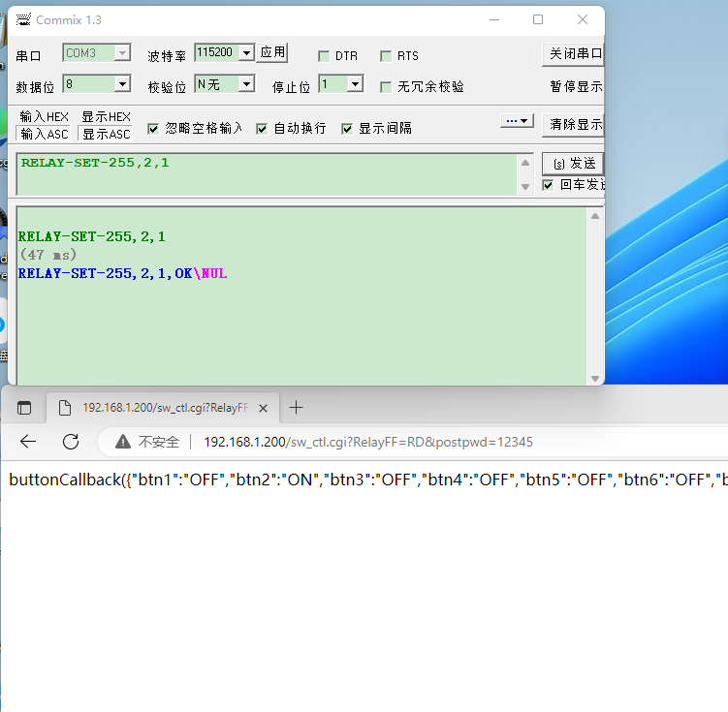Click the Commix app icon in title bar
The width and height of the screenshot is (728, 712).
23,19
